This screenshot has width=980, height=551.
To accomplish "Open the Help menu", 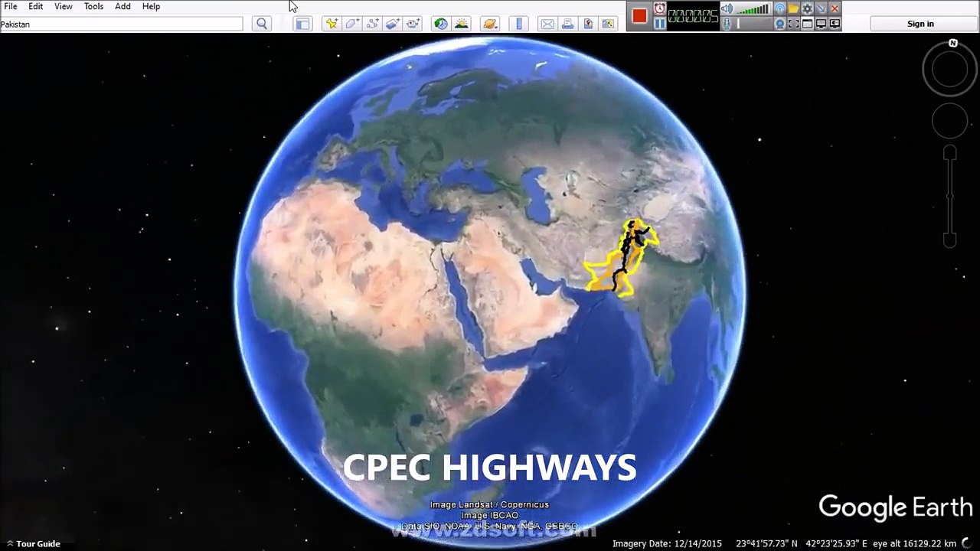I will [151, 6].
